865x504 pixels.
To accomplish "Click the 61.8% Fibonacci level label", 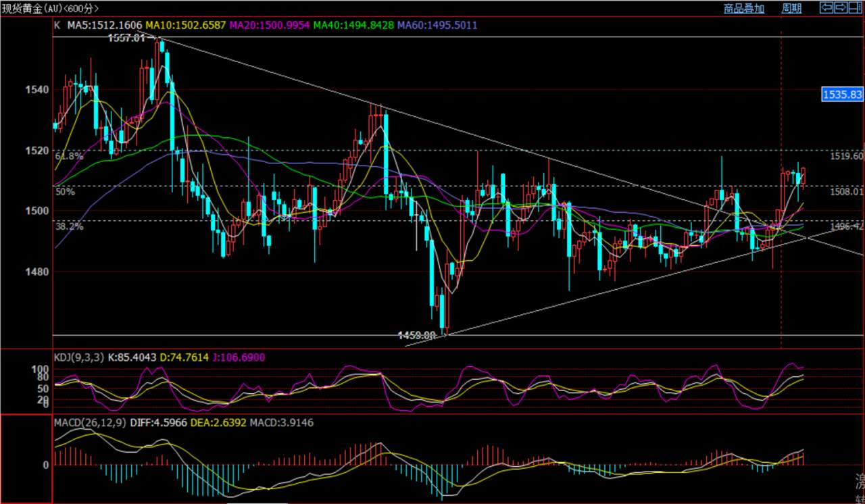I will pyautogui.click(x=69, y=156).
